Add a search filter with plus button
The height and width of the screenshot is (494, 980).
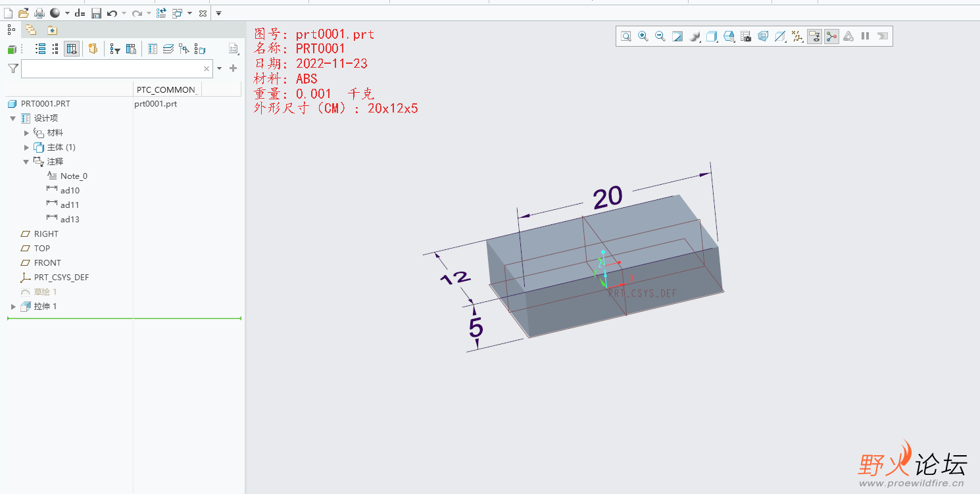pos(233,68)
